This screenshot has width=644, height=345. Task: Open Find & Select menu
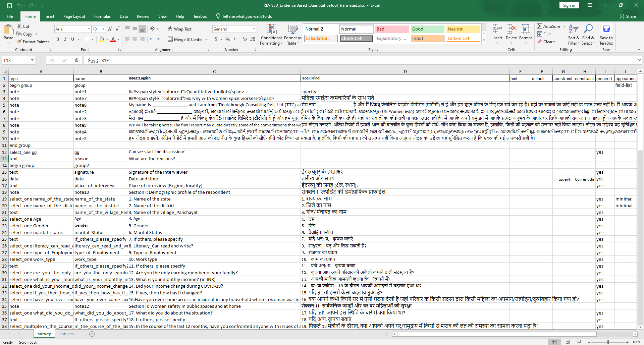588,35
